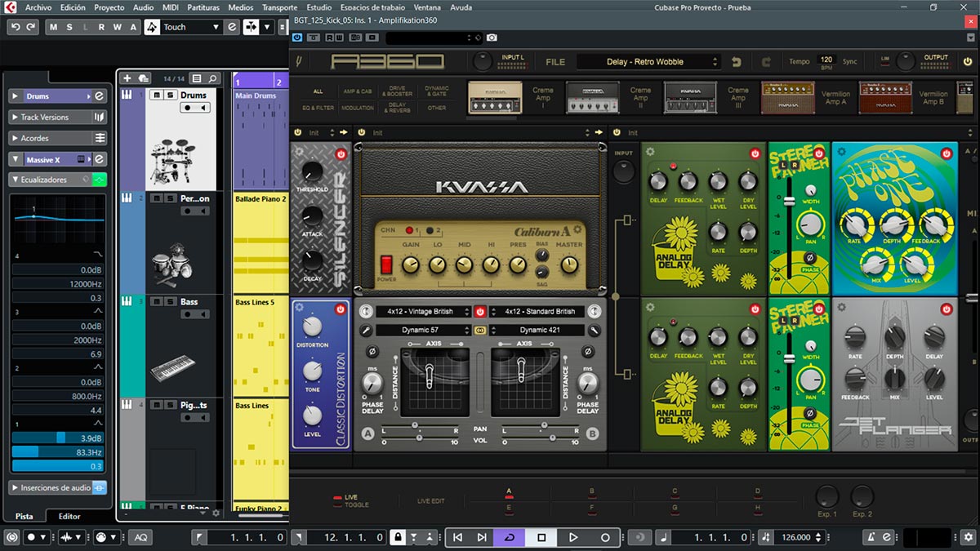The width and height of the screenshot is (980, 551).
Task: Toggle the phase invert icon on cabinet A
Action: pos(372,351)
